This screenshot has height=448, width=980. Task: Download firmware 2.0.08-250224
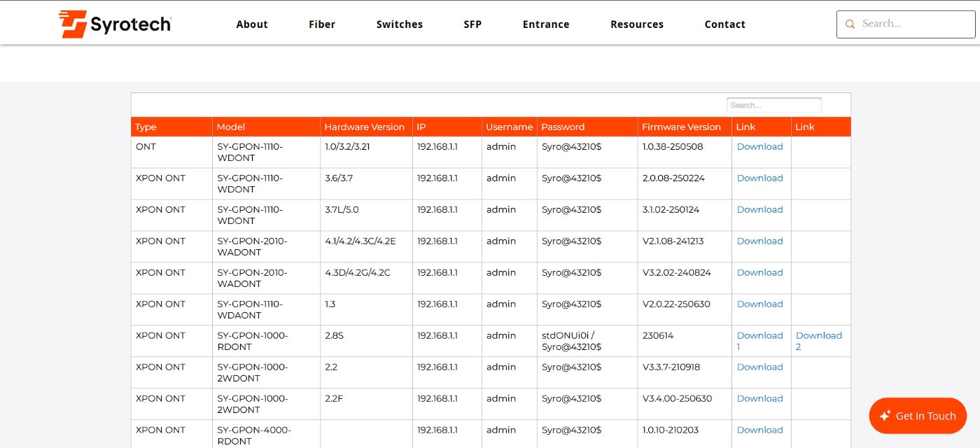click(x=759, y=178)
